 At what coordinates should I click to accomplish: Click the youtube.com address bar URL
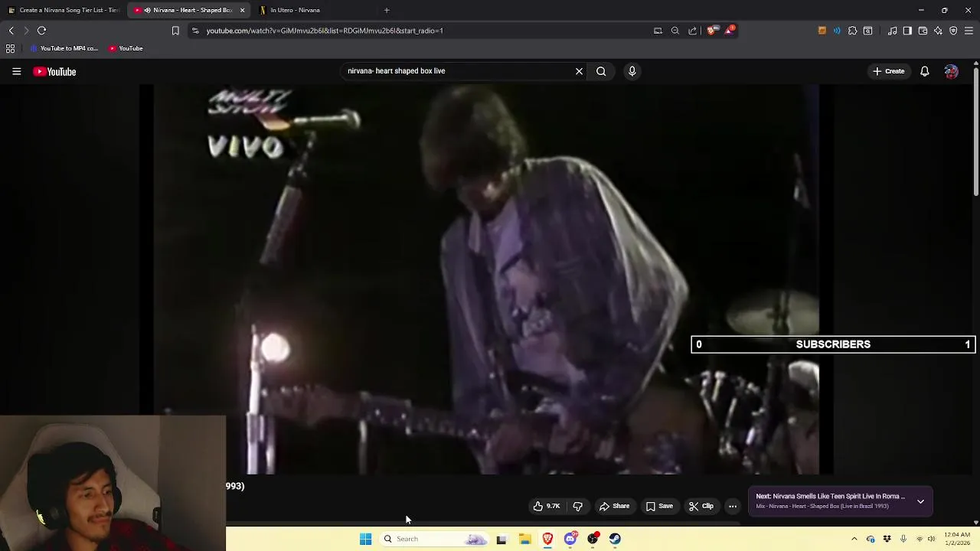point(325,31)
